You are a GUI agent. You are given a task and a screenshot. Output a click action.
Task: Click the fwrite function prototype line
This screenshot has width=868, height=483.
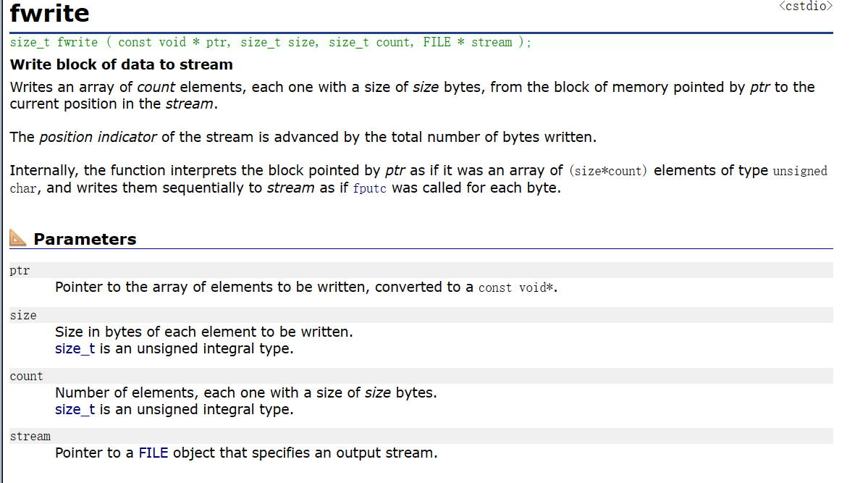coord(271,43)
